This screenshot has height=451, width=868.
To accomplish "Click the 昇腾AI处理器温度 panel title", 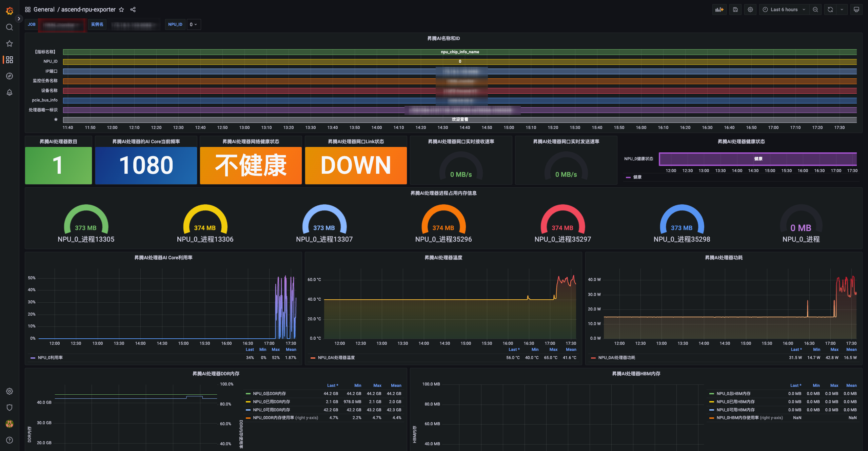I will tap(443, 258).
